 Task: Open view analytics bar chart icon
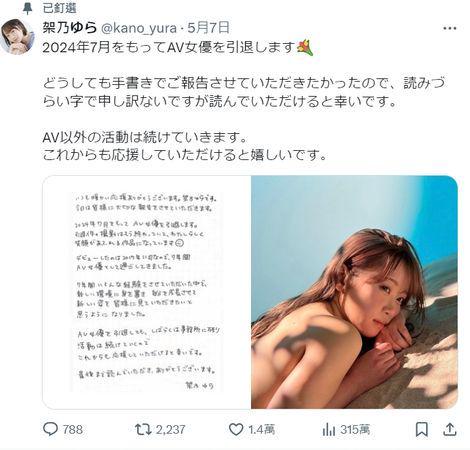pyautogui.click(x=328, y=429)
